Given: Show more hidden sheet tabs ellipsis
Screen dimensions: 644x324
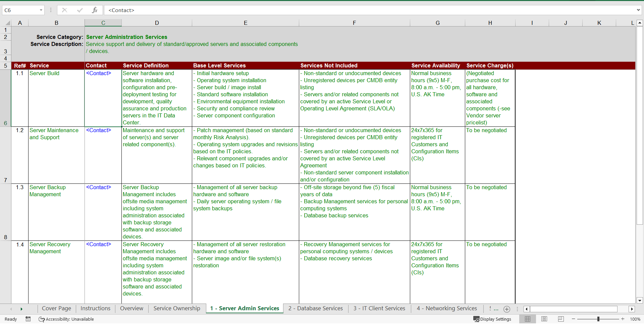Looking at the screenshot, I should point(496,309).
